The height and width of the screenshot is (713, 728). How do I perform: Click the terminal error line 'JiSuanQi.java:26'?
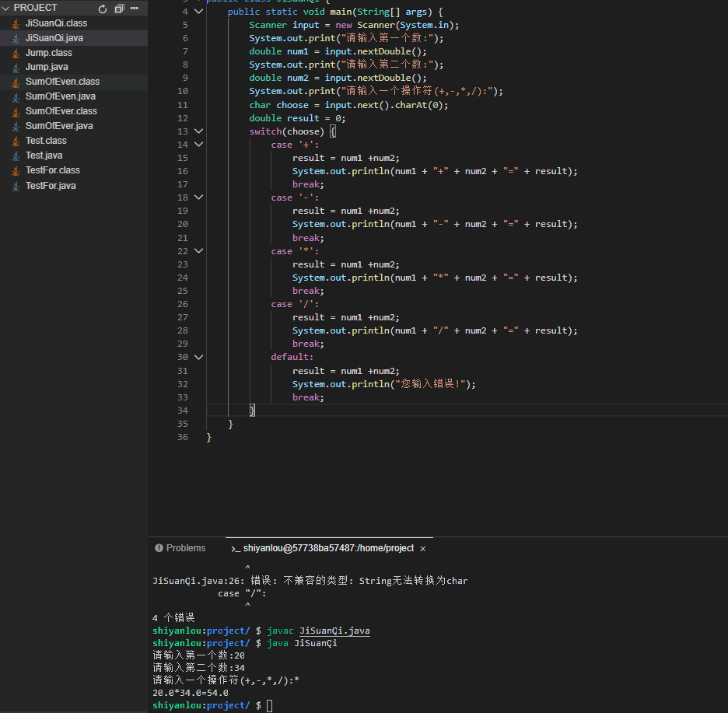(310, 581)
